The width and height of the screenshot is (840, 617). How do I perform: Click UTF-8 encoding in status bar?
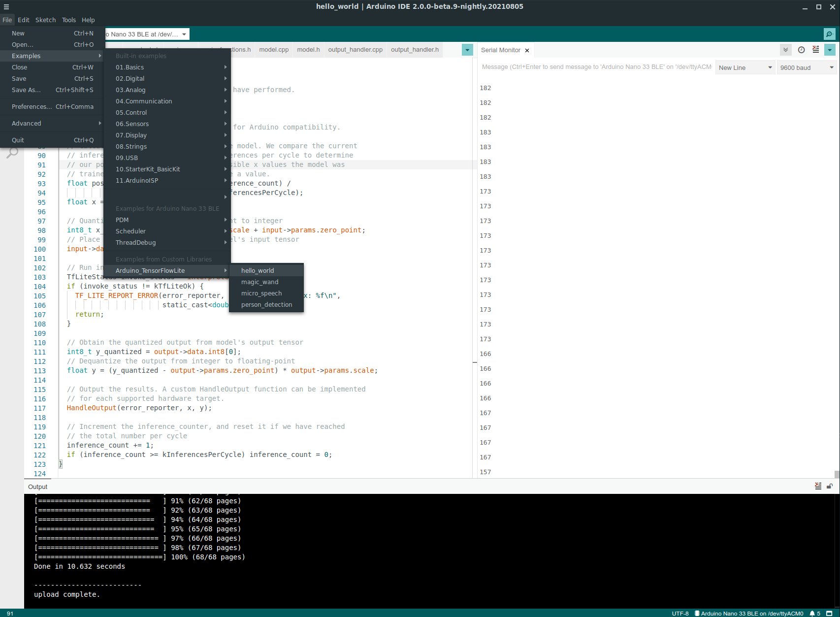coord(680,613)
